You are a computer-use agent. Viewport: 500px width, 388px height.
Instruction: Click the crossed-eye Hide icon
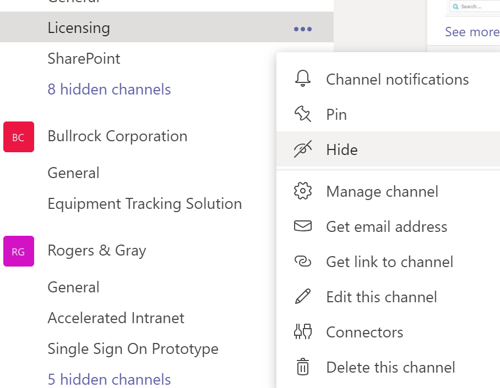tap(303, 149)
